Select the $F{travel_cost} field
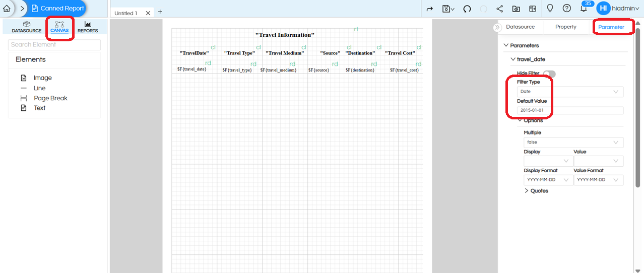The image size is (644, 273). click(x=404, y=70)
